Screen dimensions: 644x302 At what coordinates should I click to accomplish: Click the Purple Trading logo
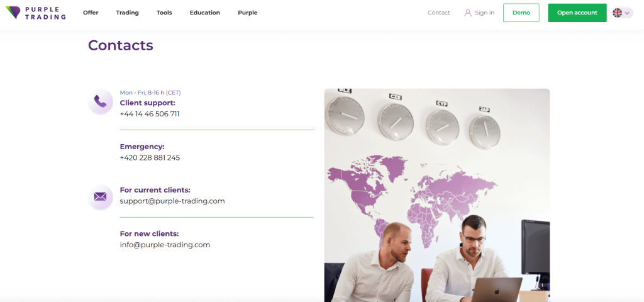pyautogui.click(x=35, y=13)
